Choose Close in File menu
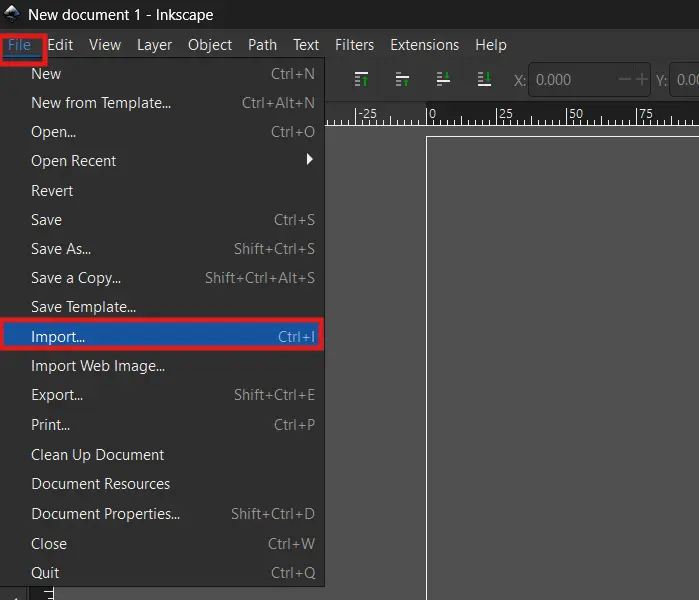699x600 pixels. (x=162, y=544)
